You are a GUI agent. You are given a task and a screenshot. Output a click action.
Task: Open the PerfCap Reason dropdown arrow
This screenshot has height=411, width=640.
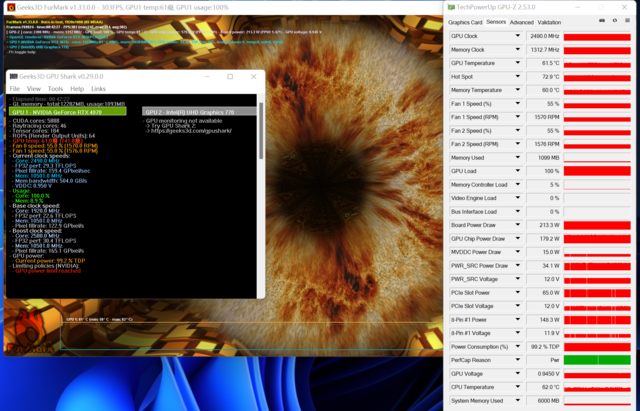pyautogui.click(x=517, y=359)
